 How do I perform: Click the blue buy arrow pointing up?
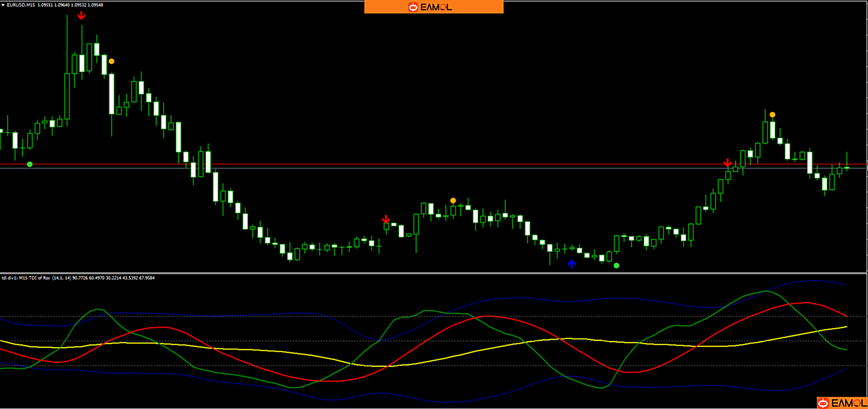(571, 264)
